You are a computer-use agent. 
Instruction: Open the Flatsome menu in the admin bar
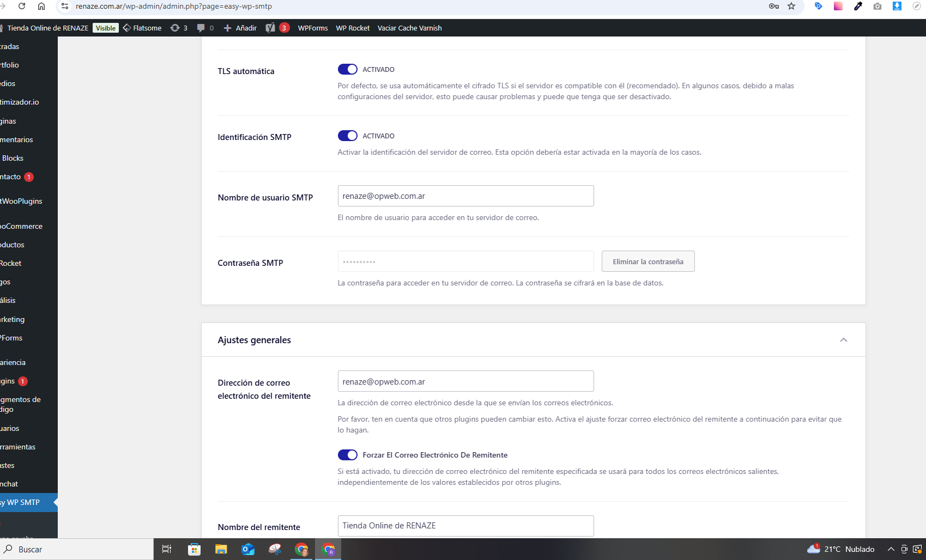coord(142,28)
